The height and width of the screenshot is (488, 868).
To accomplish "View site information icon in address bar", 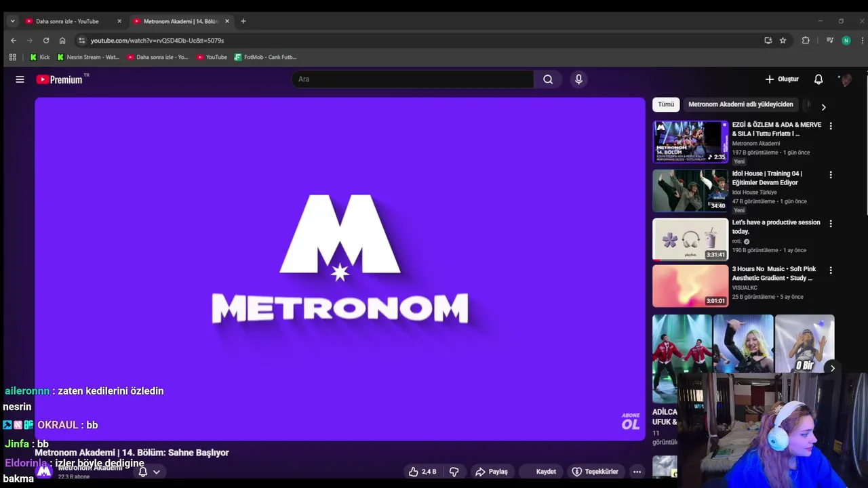I will [x=82, y=41].
